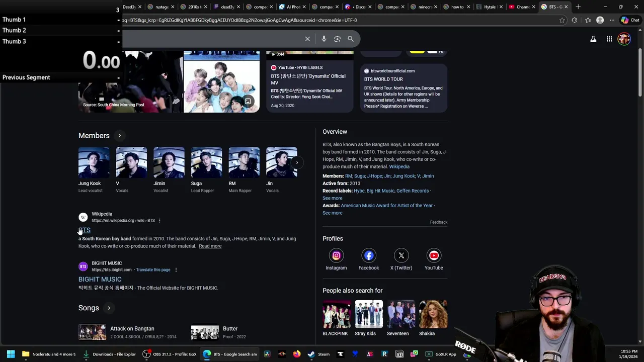The image size is (644, 362).
Task: Expand Songs section arrow
Action: coord(109,308)
